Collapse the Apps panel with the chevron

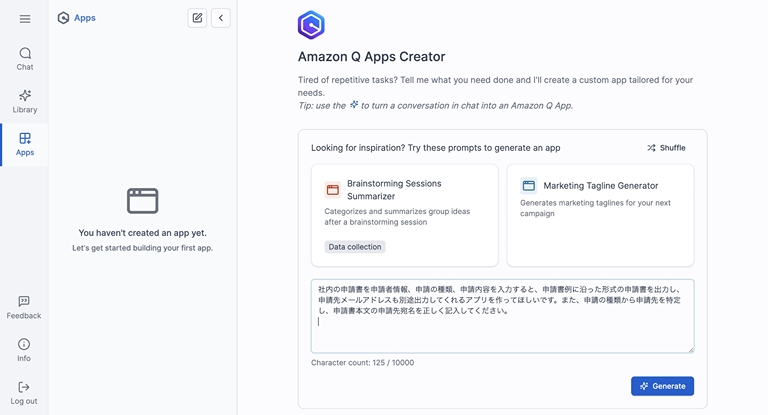(x=221, y=18)
